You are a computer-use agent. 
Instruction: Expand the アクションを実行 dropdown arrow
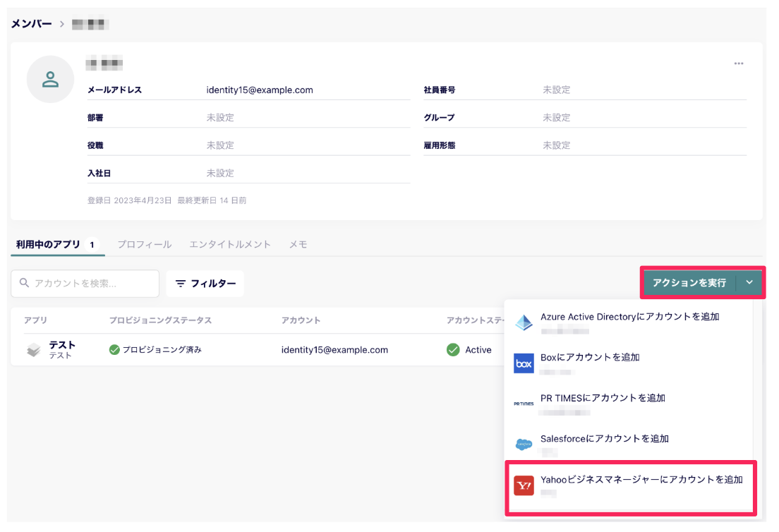749,282
